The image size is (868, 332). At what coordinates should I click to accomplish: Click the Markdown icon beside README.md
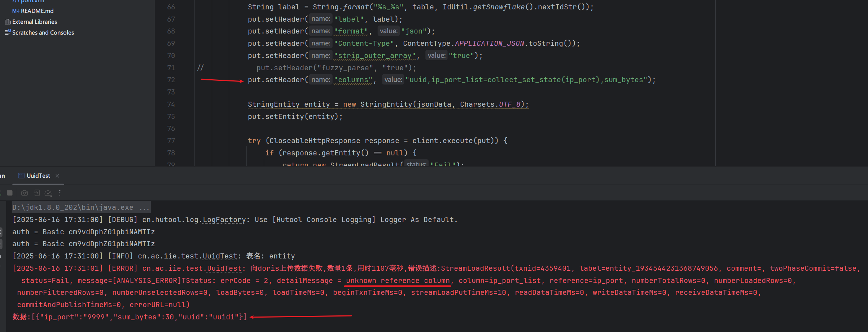click(x=16, y=11)
